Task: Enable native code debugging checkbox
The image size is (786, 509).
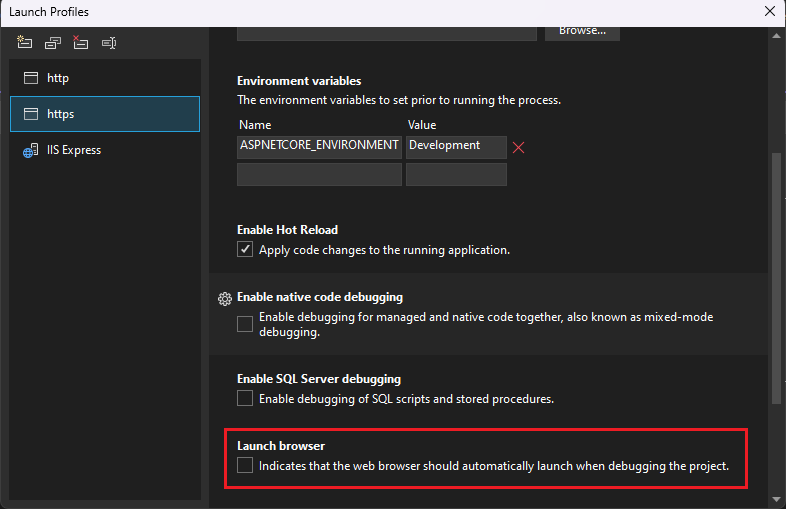Action: click(x=245, y=324)
